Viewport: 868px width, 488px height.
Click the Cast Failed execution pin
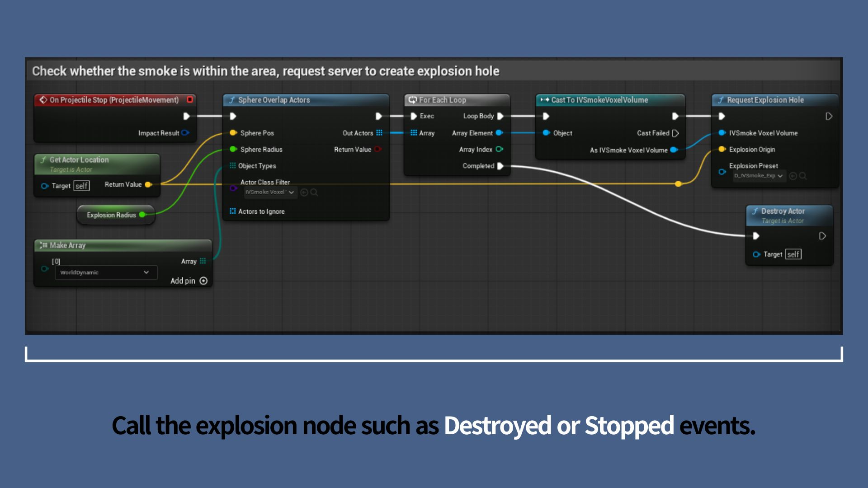point(675,133)
